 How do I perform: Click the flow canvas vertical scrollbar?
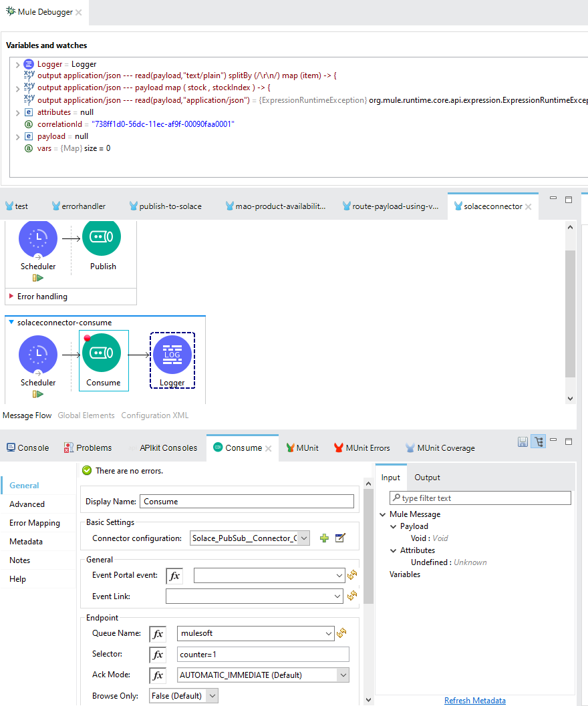click(x=570, y=313)
